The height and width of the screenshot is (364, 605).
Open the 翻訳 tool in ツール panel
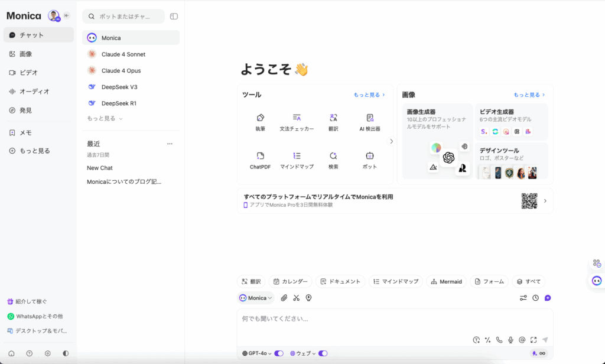(333, 122)
